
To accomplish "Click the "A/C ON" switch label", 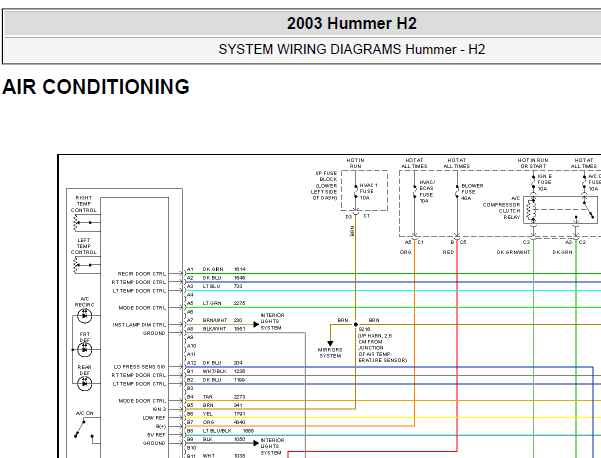I will (x=84, y=413).
